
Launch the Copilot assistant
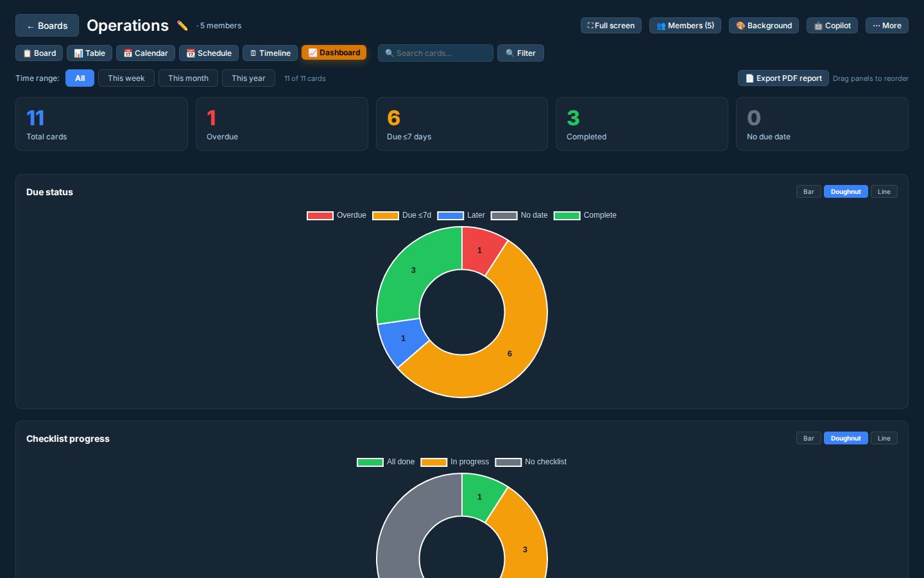tap(832, 26)
